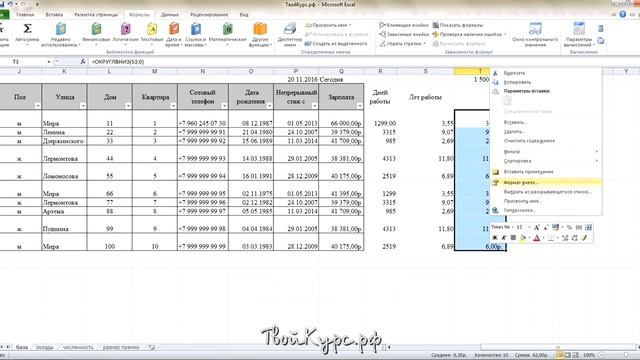Click Center align in the mini toolbar
This screenshot has height=360, width=640.
[x=513, y=238]
